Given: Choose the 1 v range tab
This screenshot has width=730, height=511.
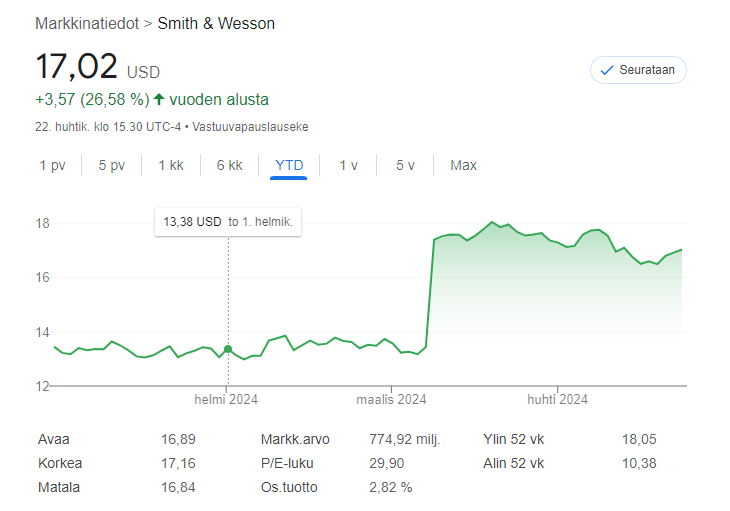Looking at the screenshot, I should coord(348,165).
